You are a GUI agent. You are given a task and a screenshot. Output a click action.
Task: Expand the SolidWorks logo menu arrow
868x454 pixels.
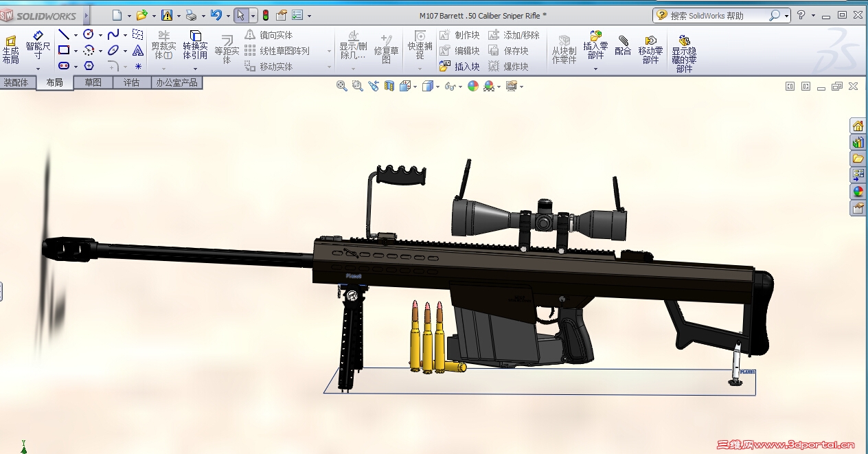[87, 15]
